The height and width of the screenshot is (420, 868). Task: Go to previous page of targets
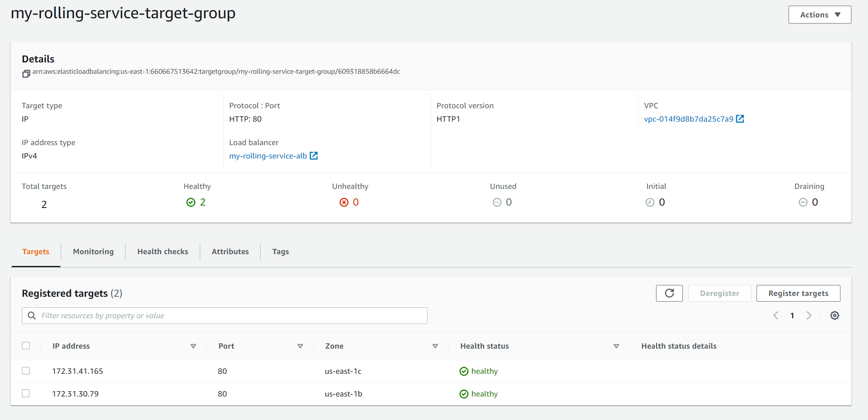pos(776,315)
